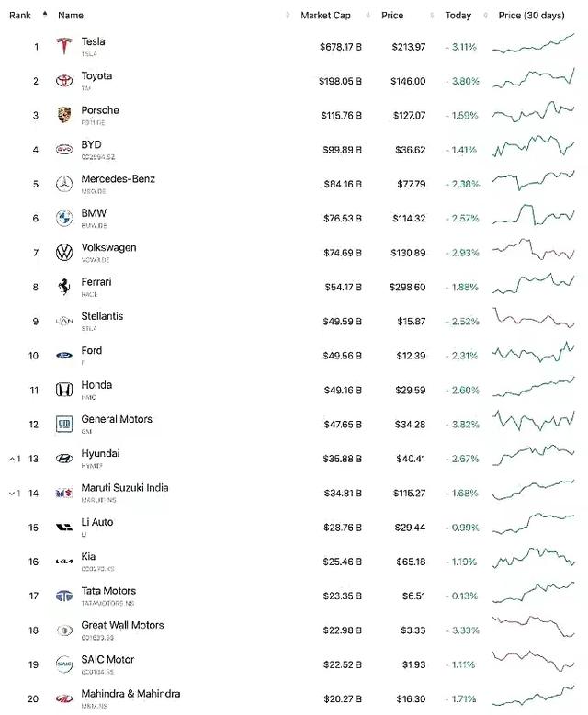Click the Volkswagen VW logo

[64, 252]
